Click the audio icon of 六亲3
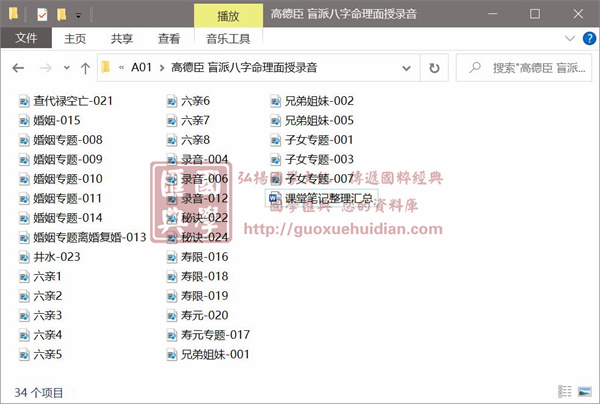The height and width of the screenshot is (404, 600). (24, 316)
